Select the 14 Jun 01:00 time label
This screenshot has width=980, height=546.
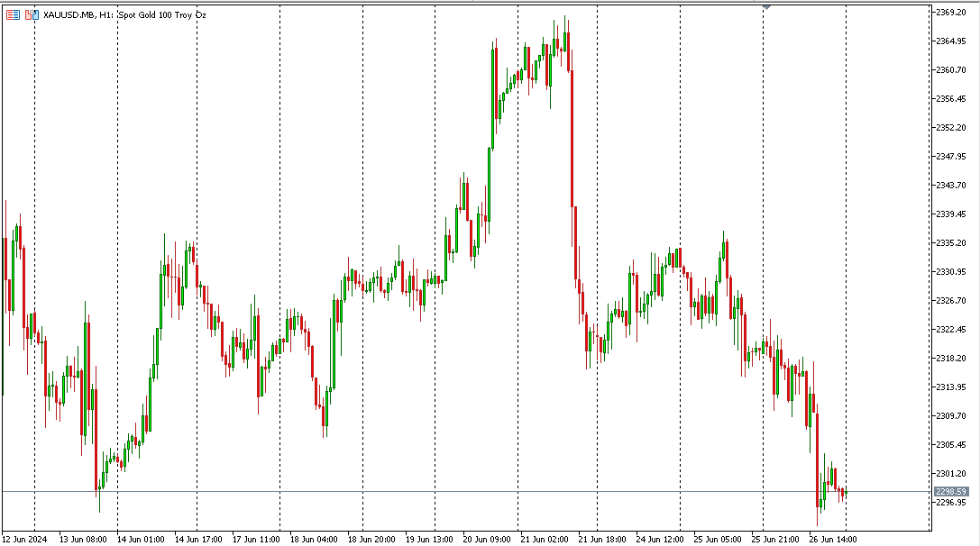[141, 539]
